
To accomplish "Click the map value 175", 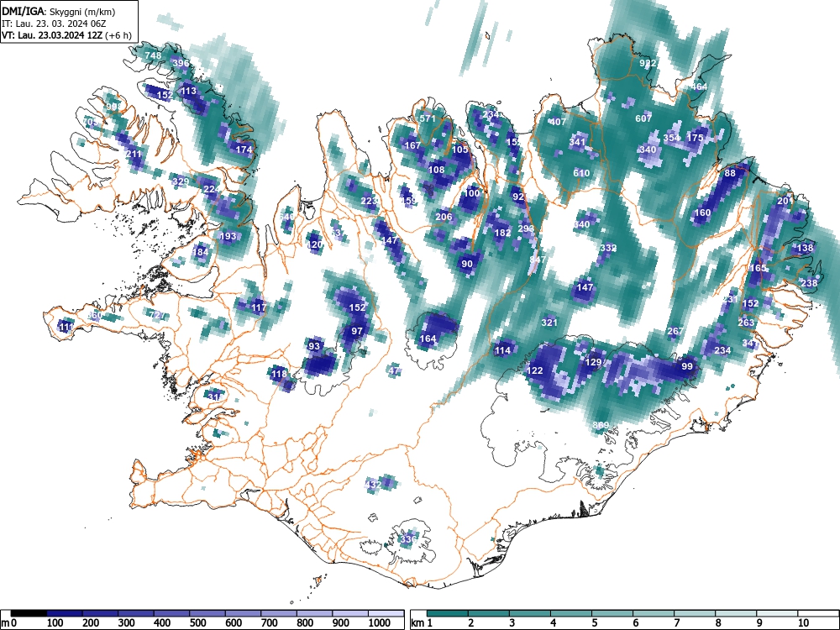I will [x=695, y=138].
